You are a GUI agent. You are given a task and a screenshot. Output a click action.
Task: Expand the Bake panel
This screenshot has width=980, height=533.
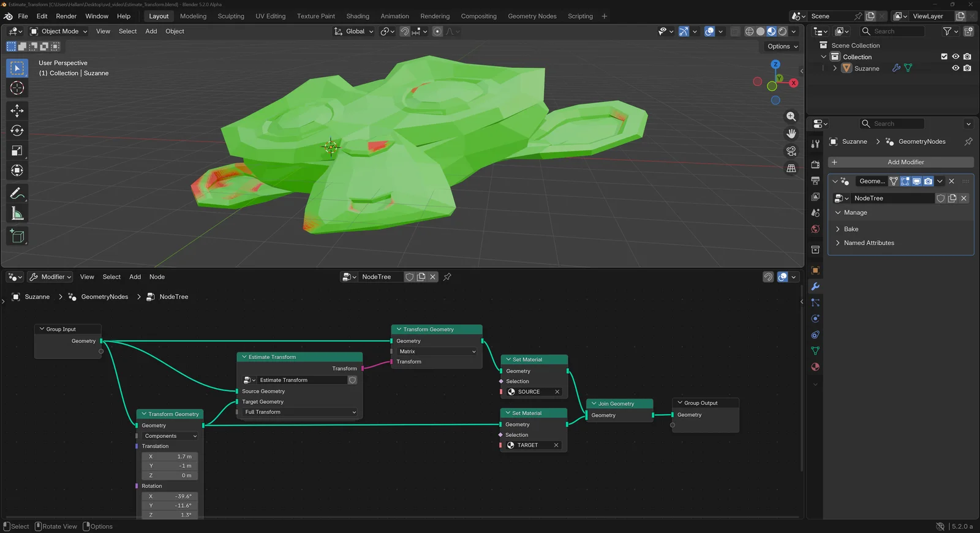coord(851,229)
